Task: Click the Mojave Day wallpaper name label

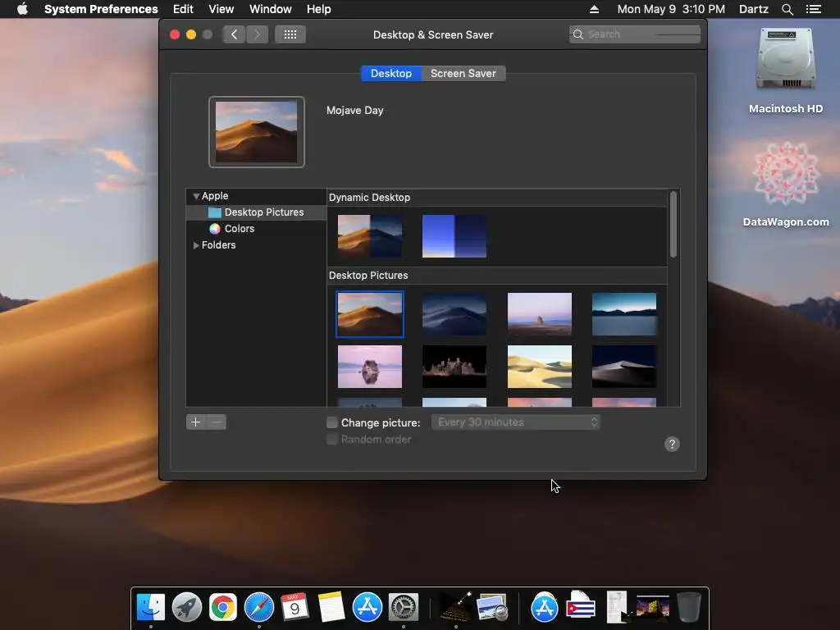Action: pos(354,111)
